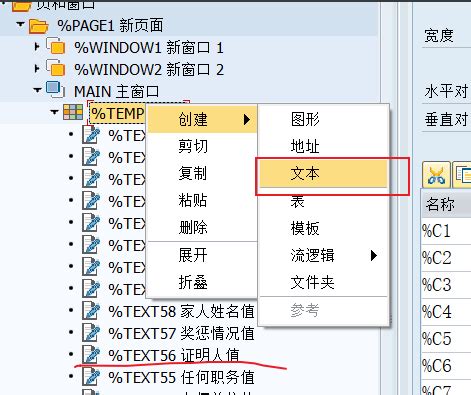Click the text node icon beside %TEXT56 证明人值
471x395 pixels.
click(91, 354)
